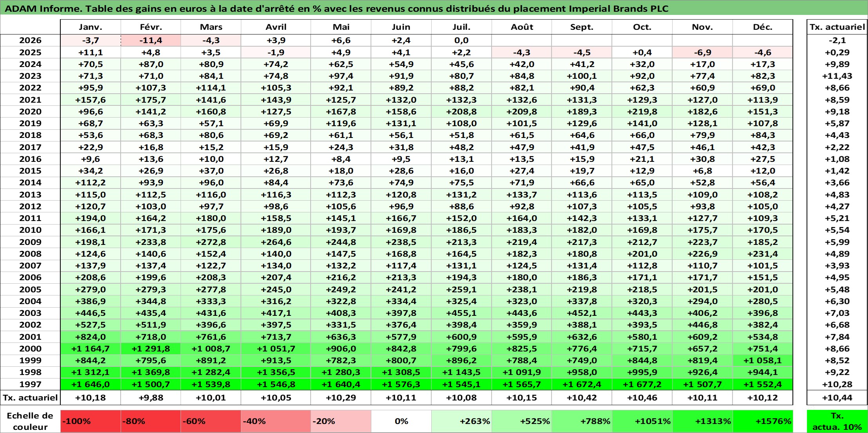The width and height of the screenshot is (868, 433).
Task: Click the +11,43 actuarial rate for 2023
Action: coord(837,76)
